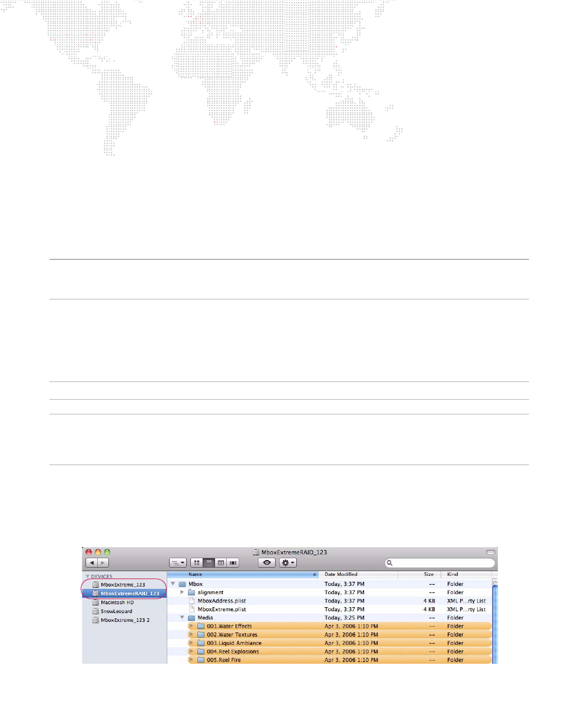Collapse the DEVICES sidebar section

point(88,577)
